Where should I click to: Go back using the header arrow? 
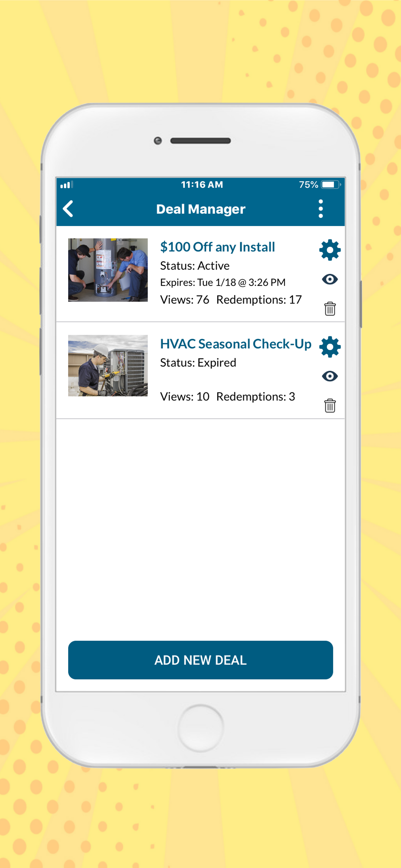(x=68, y=209)
